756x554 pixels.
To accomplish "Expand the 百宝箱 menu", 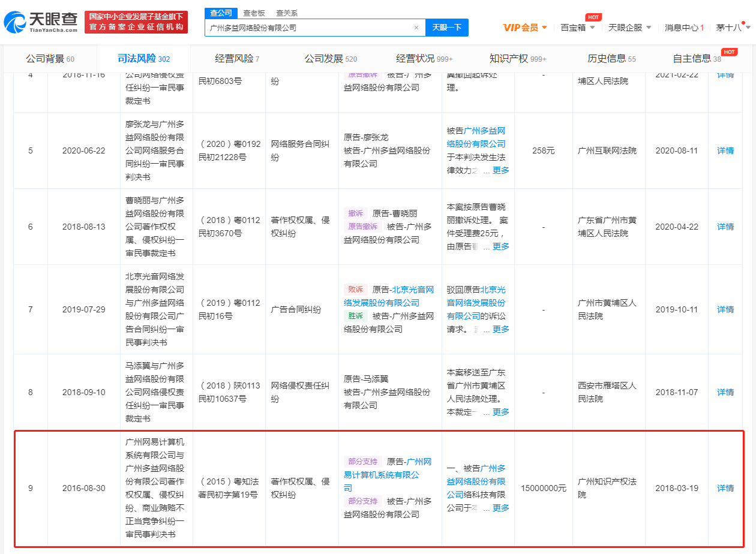I will pos(578,28).
